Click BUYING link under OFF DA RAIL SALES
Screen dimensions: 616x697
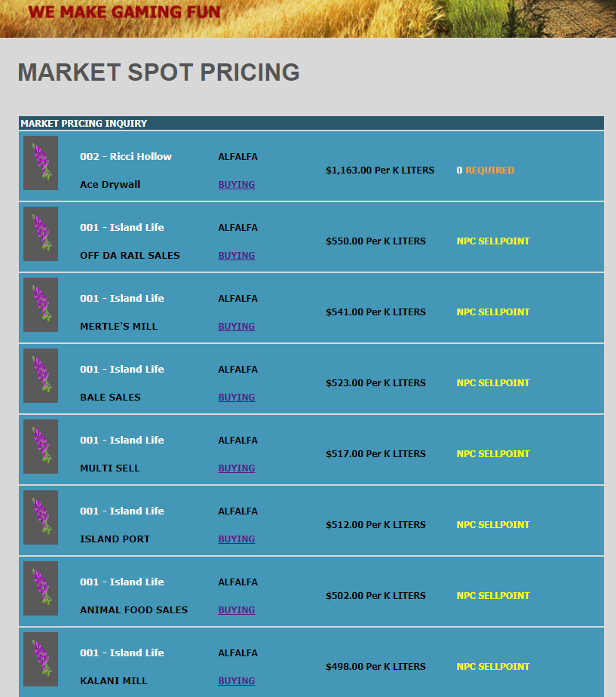[237, 256]
